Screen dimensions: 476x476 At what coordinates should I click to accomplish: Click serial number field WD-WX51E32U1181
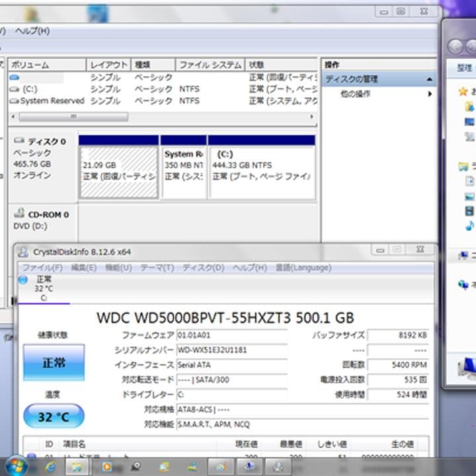(232, 350)
